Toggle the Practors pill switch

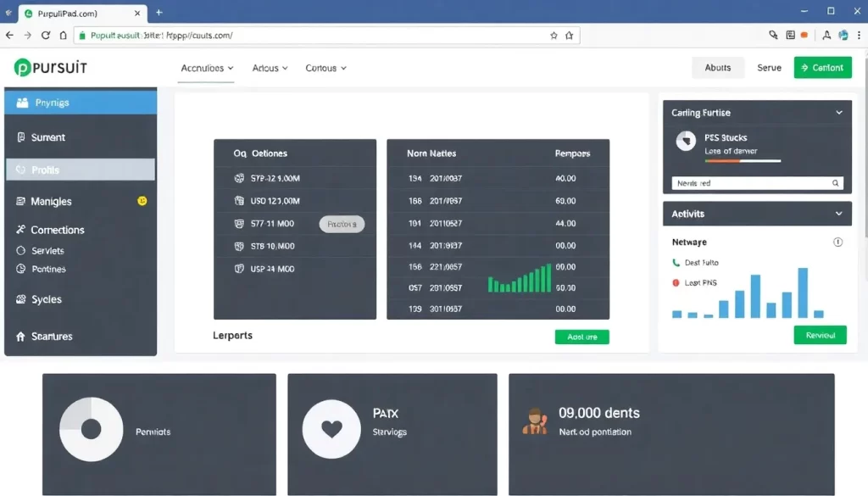pyautogui.click(x=342, y=225)
